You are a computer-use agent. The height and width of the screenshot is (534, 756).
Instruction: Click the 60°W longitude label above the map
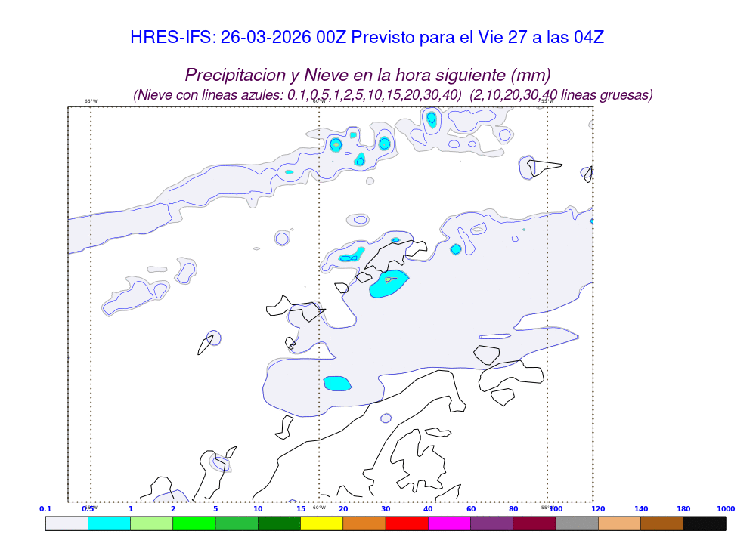tap(319, 101)
